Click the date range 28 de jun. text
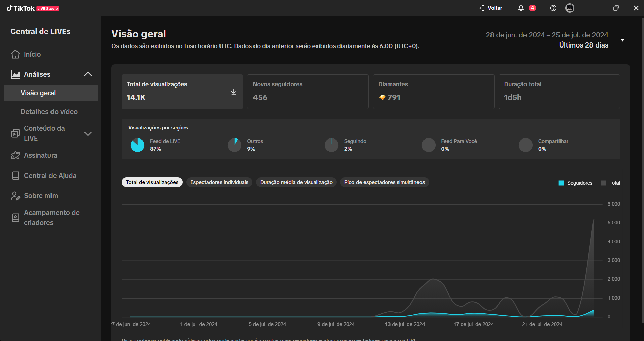The width and height of the screenshot is (644, 341). [x=547, y=35]
